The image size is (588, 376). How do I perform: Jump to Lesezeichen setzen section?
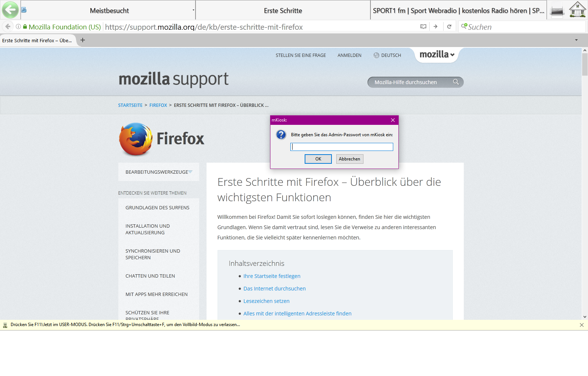click(266, 301)
